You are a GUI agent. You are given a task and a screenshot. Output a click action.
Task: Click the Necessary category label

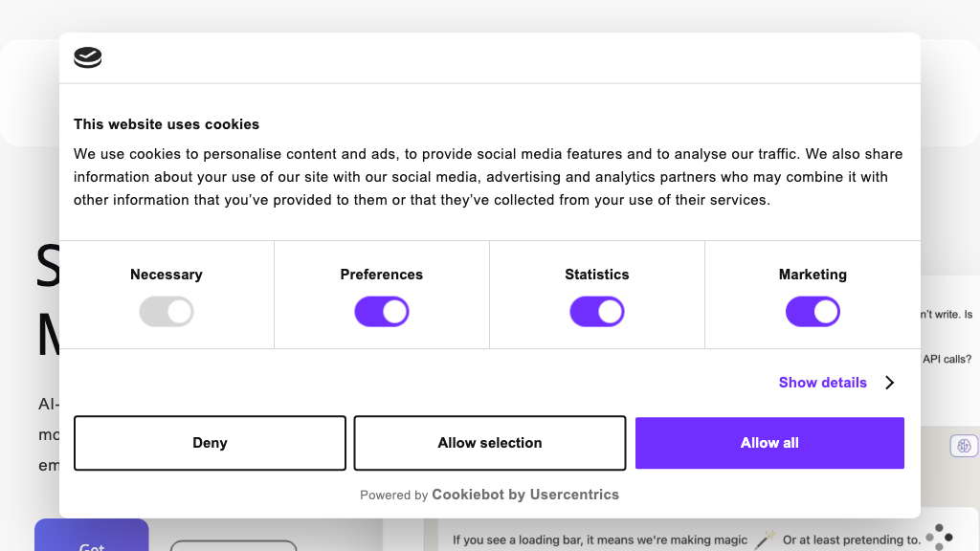coord(167,275)
